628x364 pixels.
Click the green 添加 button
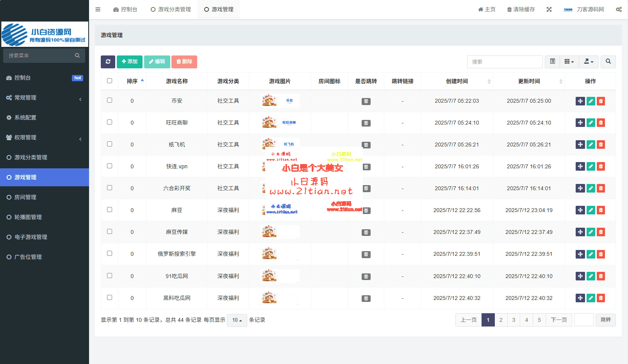click(129, 62)
